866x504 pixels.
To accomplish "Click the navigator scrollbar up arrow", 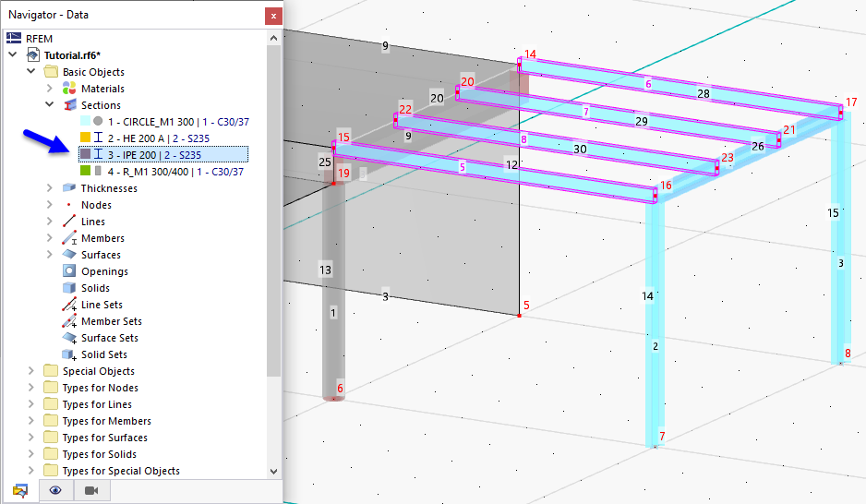I will [x=273, y=38].
